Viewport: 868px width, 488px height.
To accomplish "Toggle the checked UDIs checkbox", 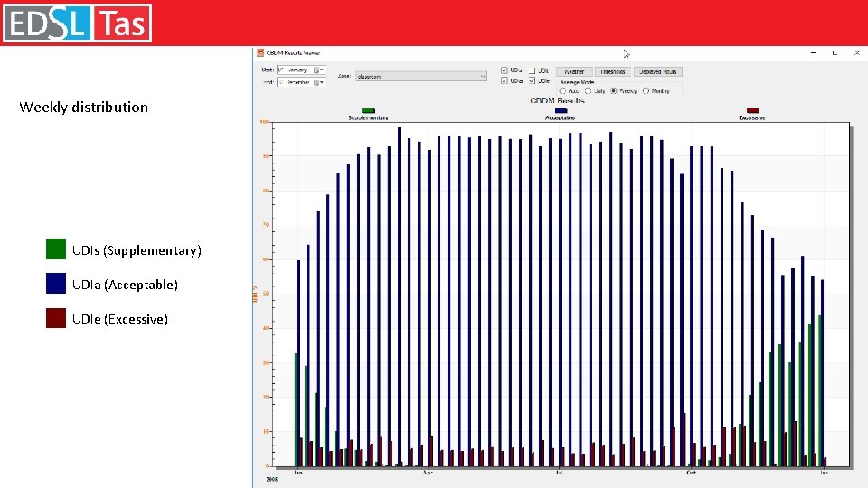I will coord(505,70).
